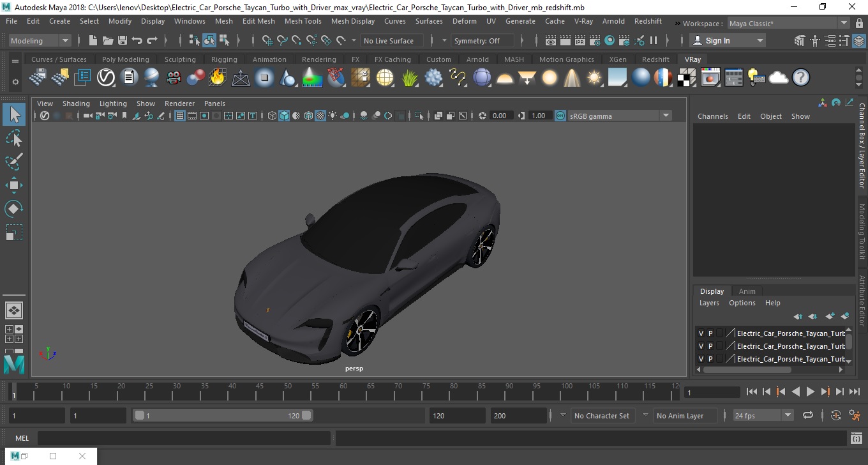Move selected layer up icon

(798, 316)
